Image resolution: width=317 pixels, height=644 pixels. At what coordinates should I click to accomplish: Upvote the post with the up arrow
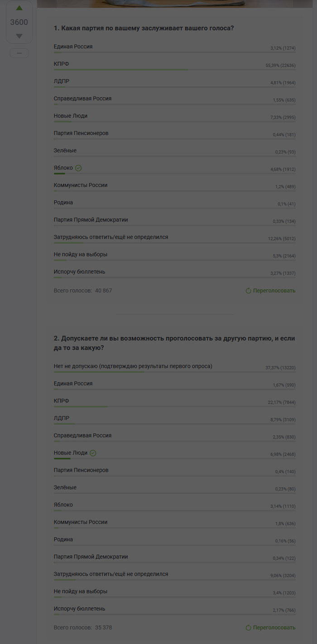click(19, 8)
